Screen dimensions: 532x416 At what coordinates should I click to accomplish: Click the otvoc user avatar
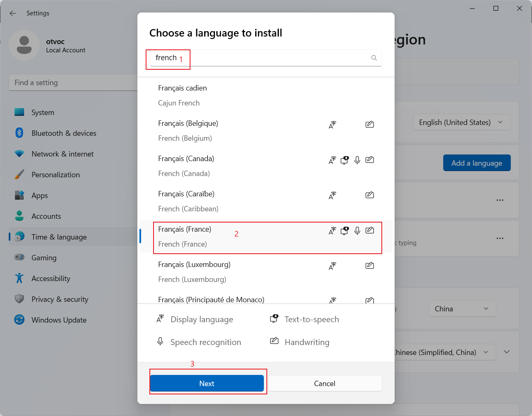coord(24,45)
